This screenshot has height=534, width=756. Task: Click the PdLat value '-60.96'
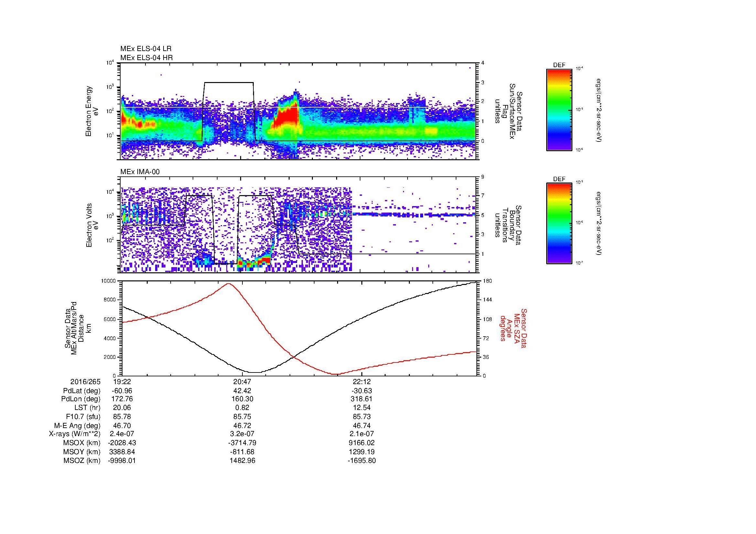pyautogui.click(x=122, y=391)
